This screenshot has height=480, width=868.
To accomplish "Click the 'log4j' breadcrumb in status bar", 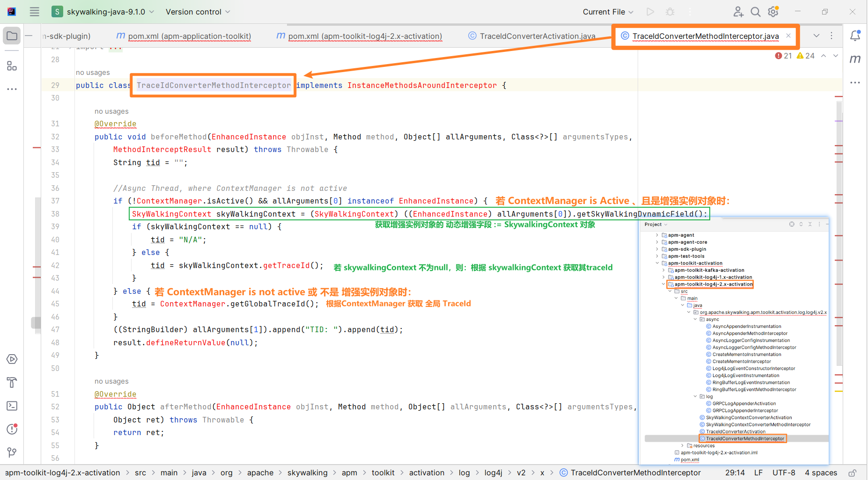I will coord(493,473).
